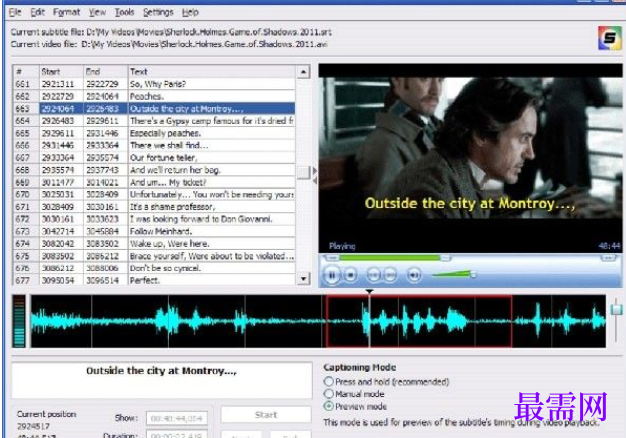This screenshot has height=438, width=626.
Task: Select row 670 'Unfortunately...'
Action: [154, 194]
